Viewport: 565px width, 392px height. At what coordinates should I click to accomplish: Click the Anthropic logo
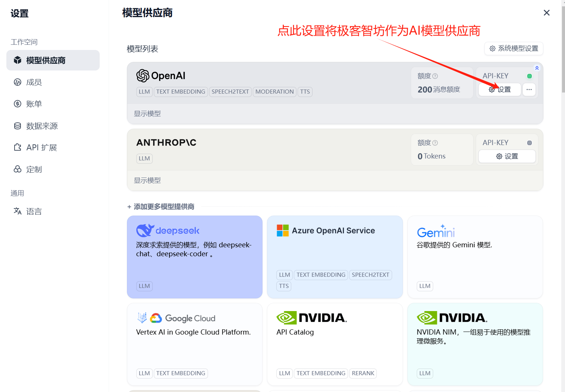pyautogui.click(x=166, y=142)
